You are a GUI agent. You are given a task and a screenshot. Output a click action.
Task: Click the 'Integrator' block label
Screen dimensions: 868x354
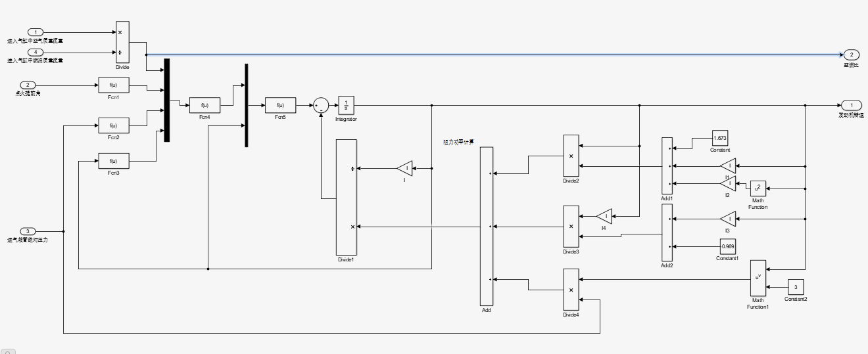[346, 119]
